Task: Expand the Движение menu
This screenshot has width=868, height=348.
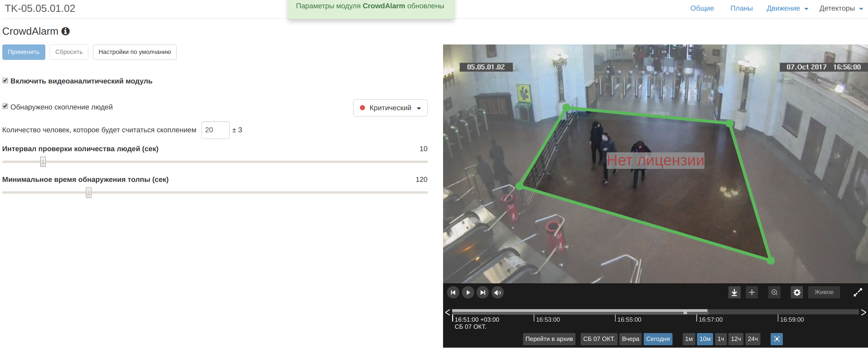Action: tap(787, 8)
